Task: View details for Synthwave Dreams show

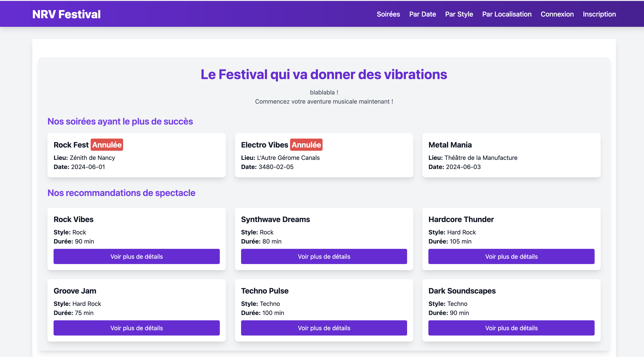Action: click(324, 256)
